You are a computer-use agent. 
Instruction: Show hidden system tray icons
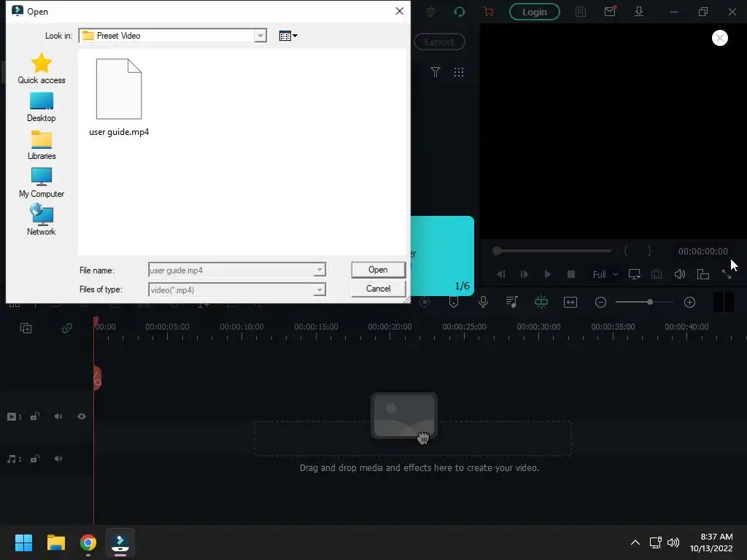coord(635,542)
